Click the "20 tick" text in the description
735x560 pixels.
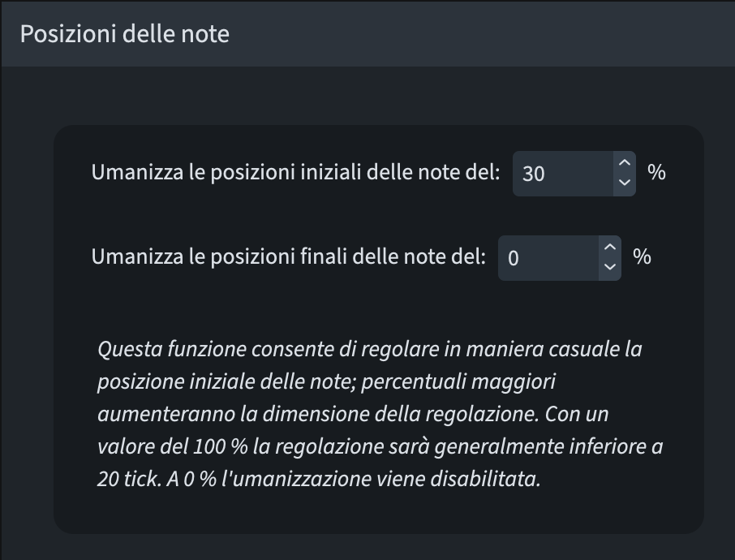coord(129,479)
